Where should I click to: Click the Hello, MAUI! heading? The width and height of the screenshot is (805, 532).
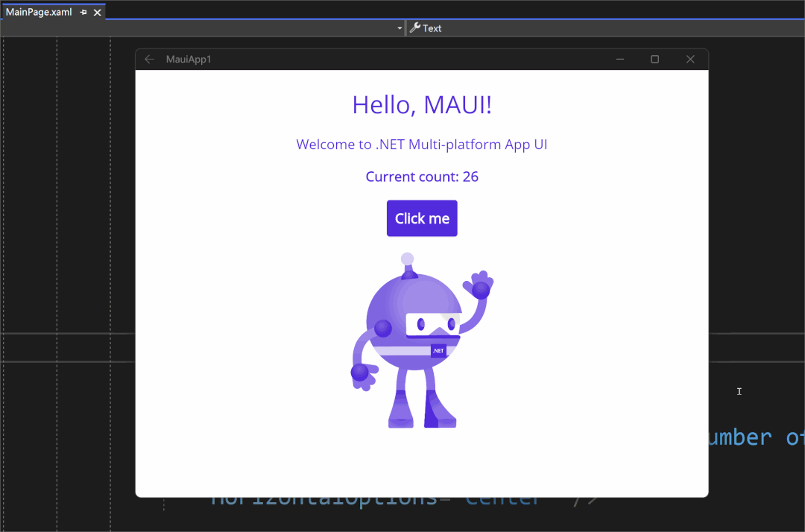[x=422, y=105]
